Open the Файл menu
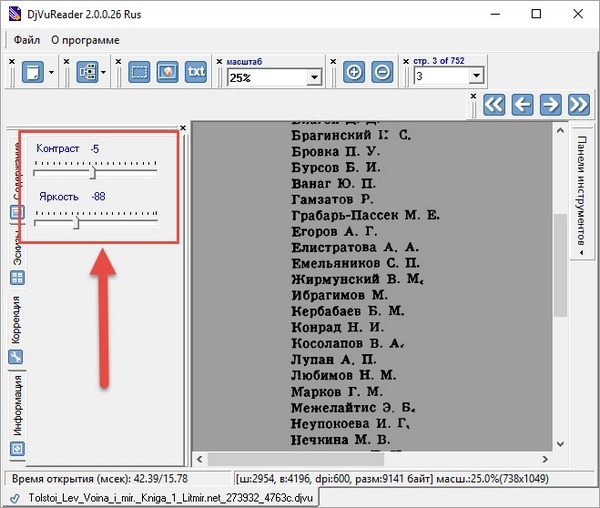Screen dimensions: 600x508 [27, 40]
